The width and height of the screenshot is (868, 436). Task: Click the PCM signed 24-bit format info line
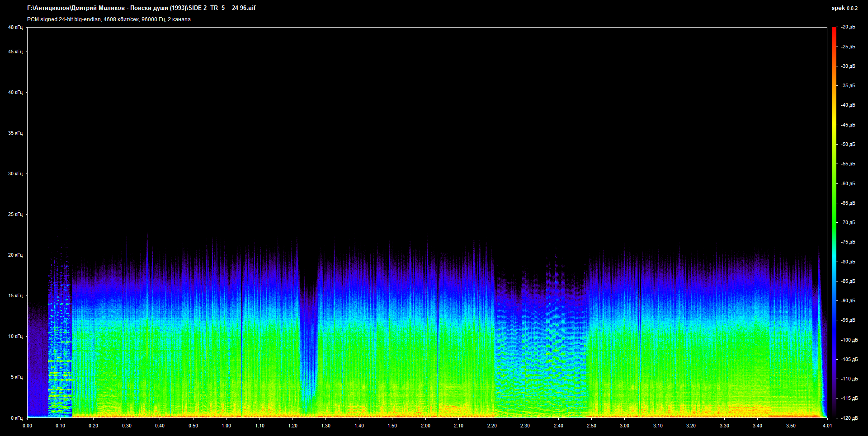pyautogui.click(x=108, y=19)
